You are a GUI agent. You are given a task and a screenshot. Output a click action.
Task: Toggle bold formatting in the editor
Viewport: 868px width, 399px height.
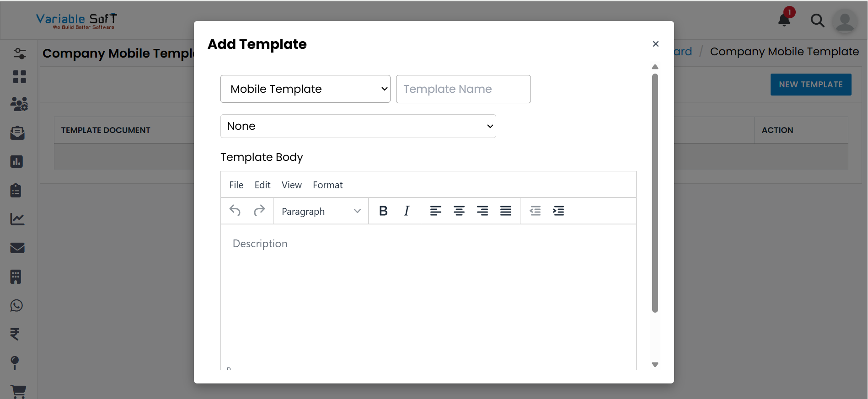tap(383, 211)
